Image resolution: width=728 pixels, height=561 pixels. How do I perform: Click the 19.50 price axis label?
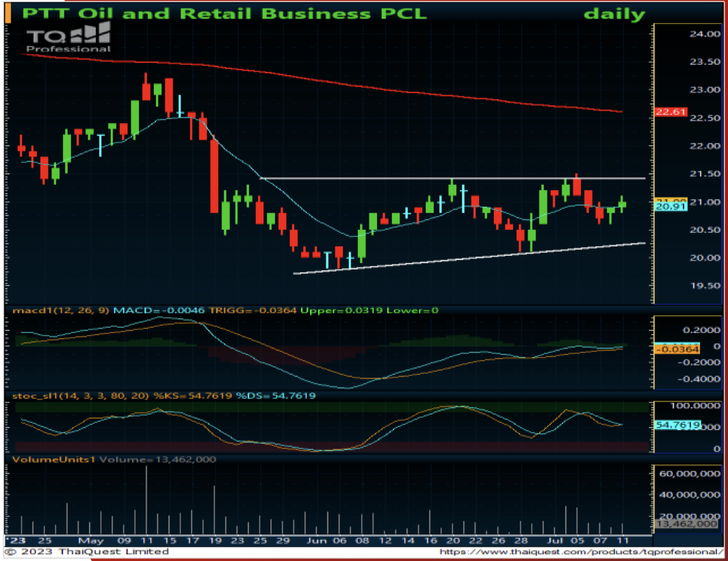point(705,285)
